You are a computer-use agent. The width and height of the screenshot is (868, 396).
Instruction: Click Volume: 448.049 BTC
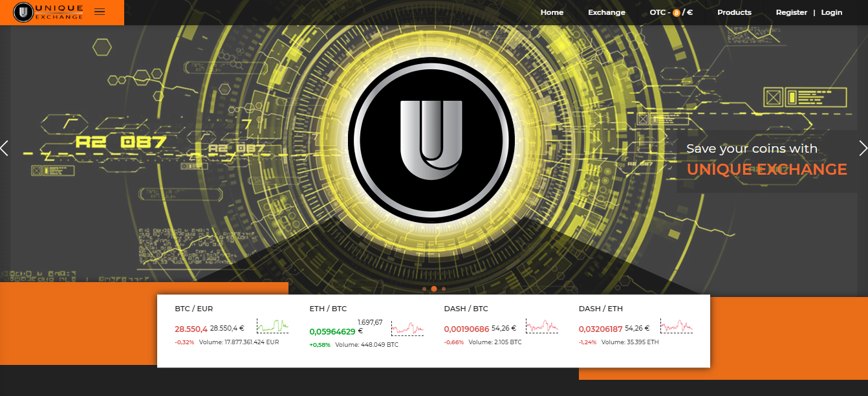[367, 345]
